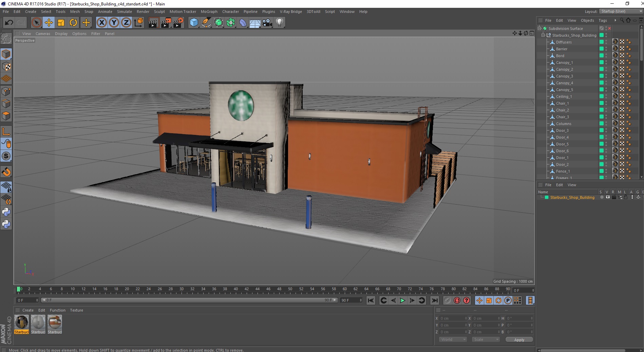Click the upper Python script icon
The height and width of the screenshot is (352, 644).
coord(6,212)
